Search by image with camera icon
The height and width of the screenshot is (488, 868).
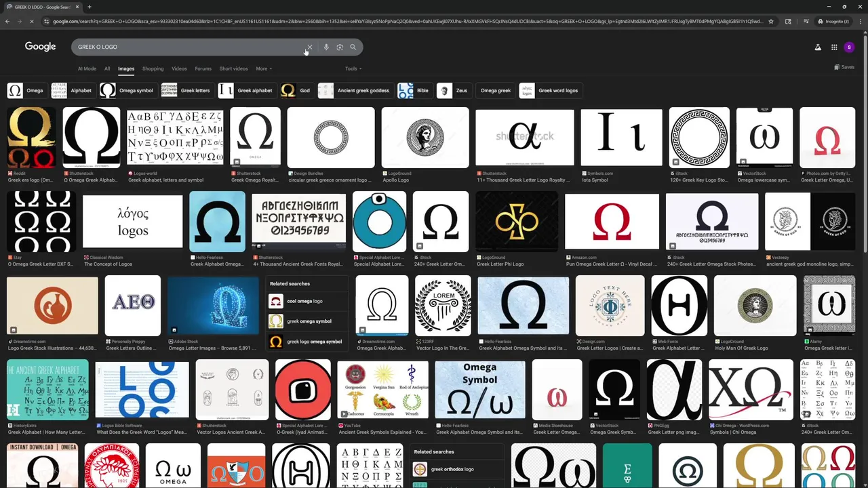(340, 47)
